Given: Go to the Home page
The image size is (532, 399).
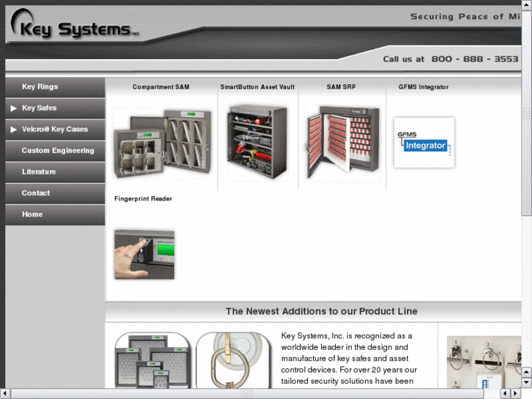Looking at the screenshot, I should click(55, 215).
